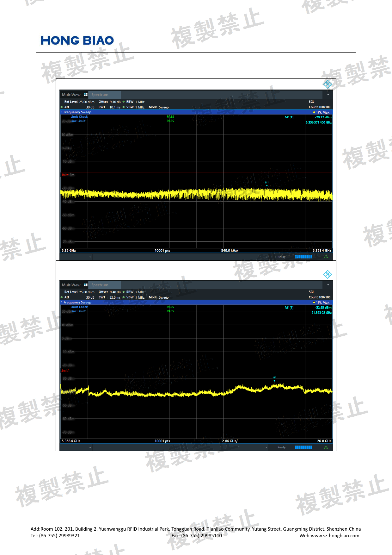
Task: Click the blue progress bar in the lower analyzer
Action: point(303,447)
